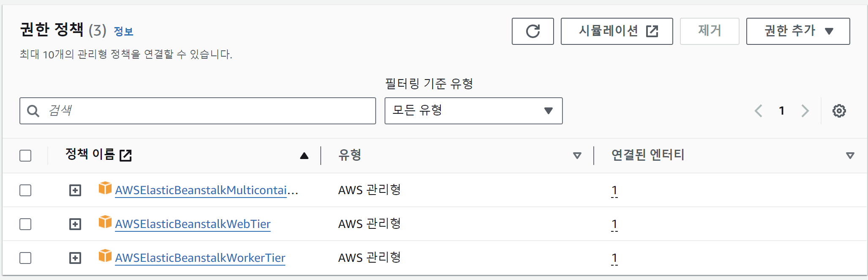Viewport: 868px width, 280px height.
Task: Check the AWSElasticBeanstalkWorkerTier policy checkbox
Action: [x=25, y=258]
